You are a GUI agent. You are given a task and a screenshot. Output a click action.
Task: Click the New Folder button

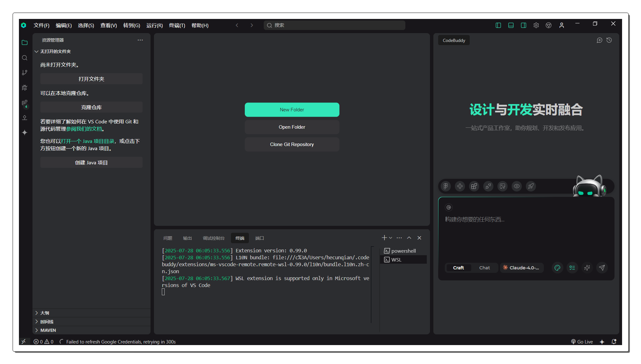pos(292,110)
